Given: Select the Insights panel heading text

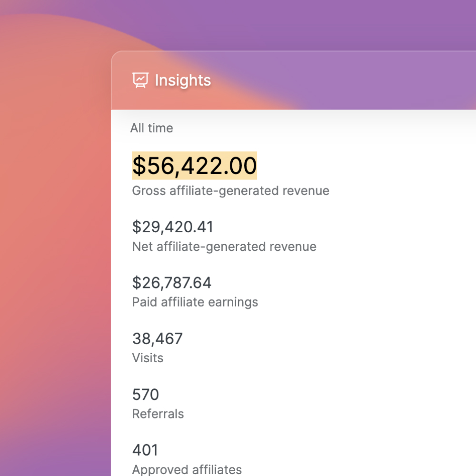Looking at the screenshot, I should coord(183,80).
